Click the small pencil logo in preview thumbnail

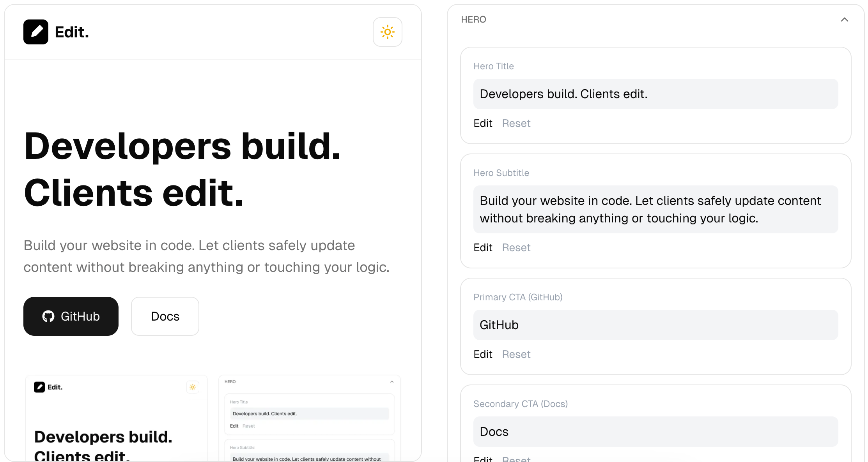[39, 387]
